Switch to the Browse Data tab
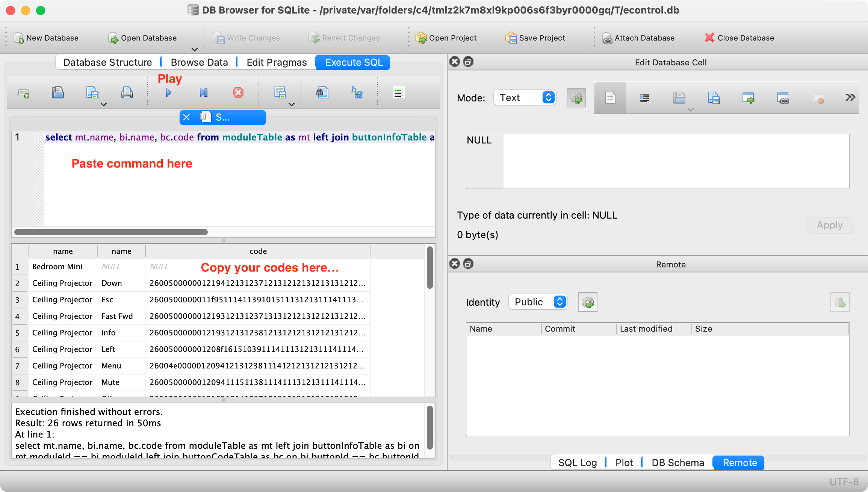The height and width of the screenshot is (492, 868). coord(199,62)
